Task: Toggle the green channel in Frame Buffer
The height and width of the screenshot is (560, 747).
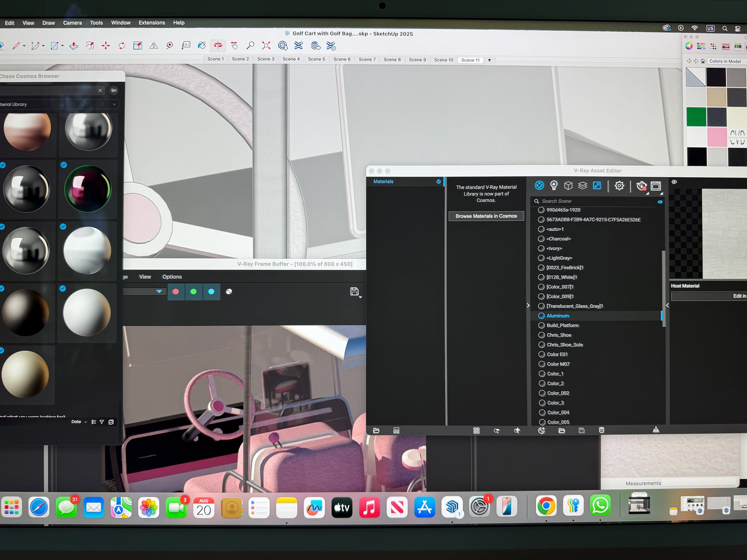Action: (x=194, y=292)
